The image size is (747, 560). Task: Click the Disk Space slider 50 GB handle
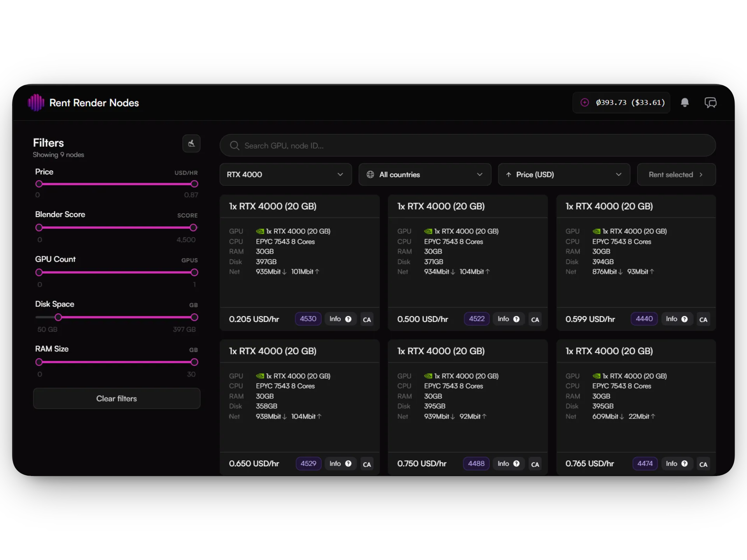[x=58, y=317]
